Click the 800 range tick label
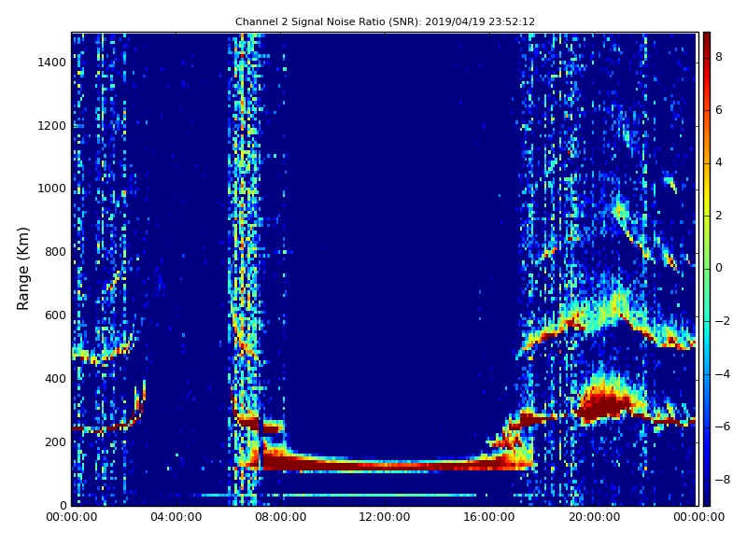This screenshot has height=560, width=747. 55,252
